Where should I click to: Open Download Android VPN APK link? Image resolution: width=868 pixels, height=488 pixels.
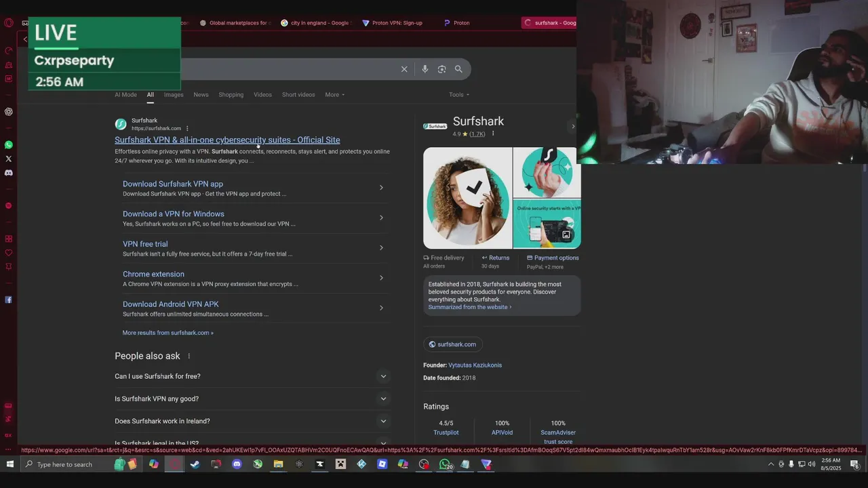coord(170,304)
